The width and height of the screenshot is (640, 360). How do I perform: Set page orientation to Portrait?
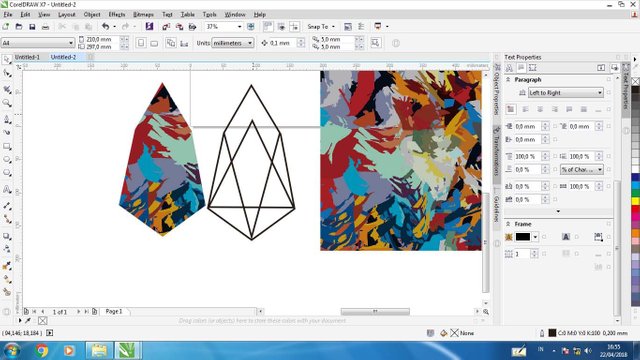coord(141,43)
